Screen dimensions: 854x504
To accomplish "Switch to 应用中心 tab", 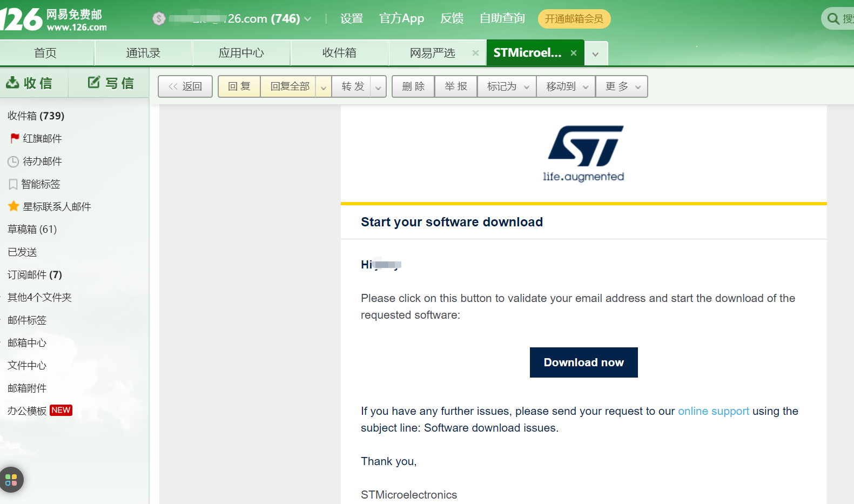I will (x=241, y=53).
